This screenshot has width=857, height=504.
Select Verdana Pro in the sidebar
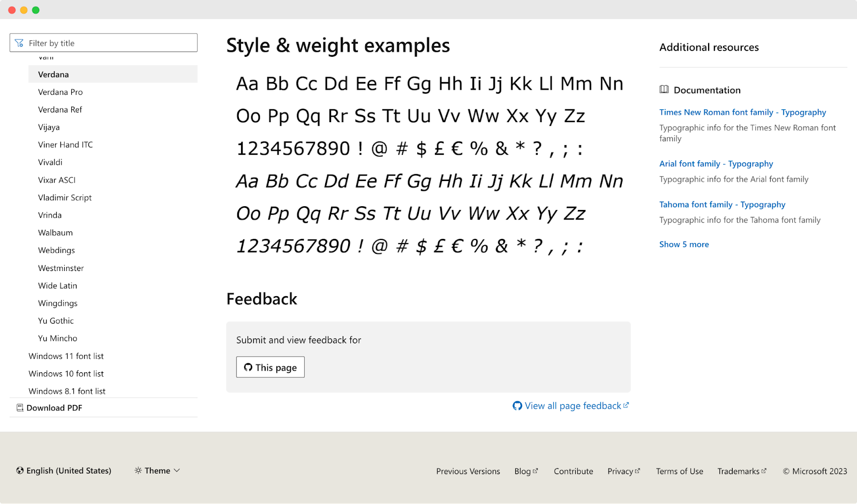click(x=60, y=92)
